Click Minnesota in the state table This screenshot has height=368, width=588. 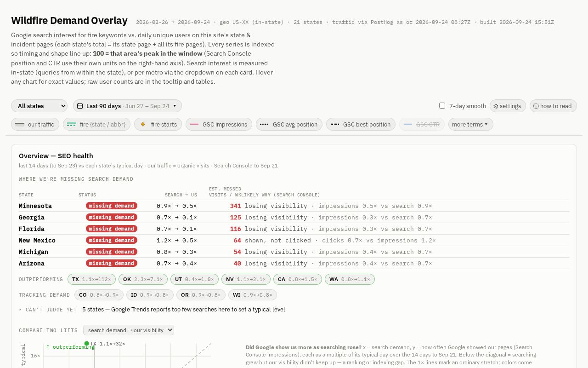[x=35, y=206]
